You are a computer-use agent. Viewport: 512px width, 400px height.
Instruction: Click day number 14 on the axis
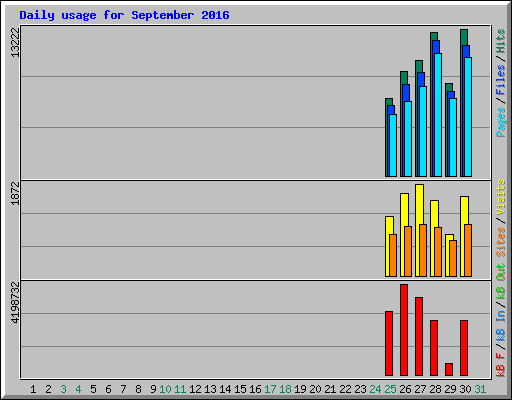pos(225,389)
